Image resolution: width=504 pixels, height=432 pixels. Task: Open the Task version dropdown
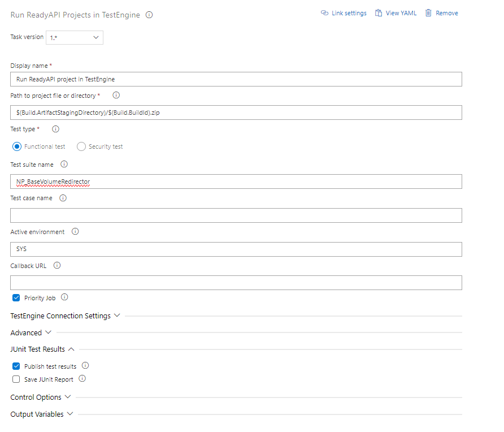click(x=74, y=37)
